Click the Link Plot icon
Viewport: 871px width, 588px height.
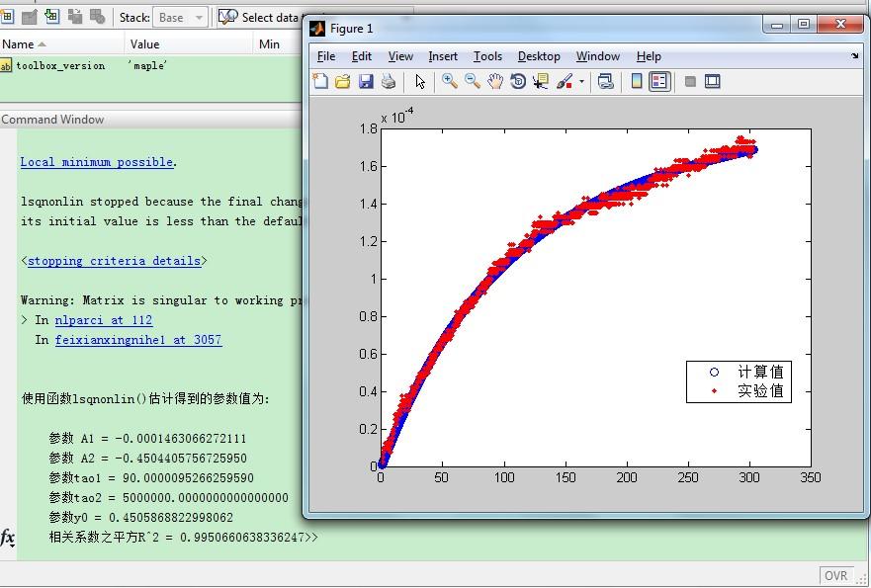605,82
